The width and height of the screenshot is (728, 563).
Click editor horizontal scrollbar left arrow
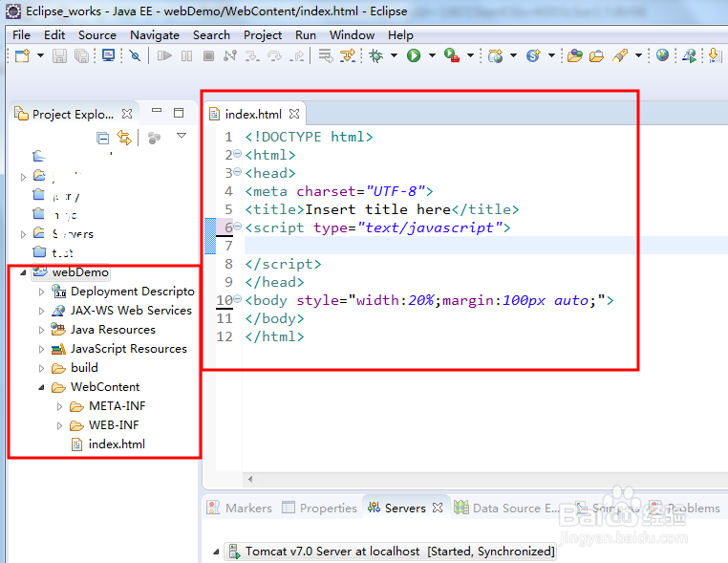[250, 479]
